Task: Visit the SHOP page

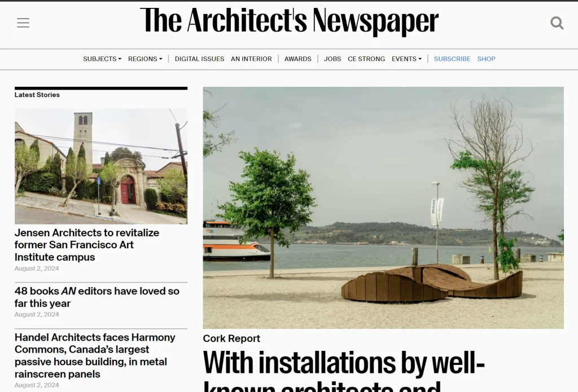Action: (x=486, y=59)
